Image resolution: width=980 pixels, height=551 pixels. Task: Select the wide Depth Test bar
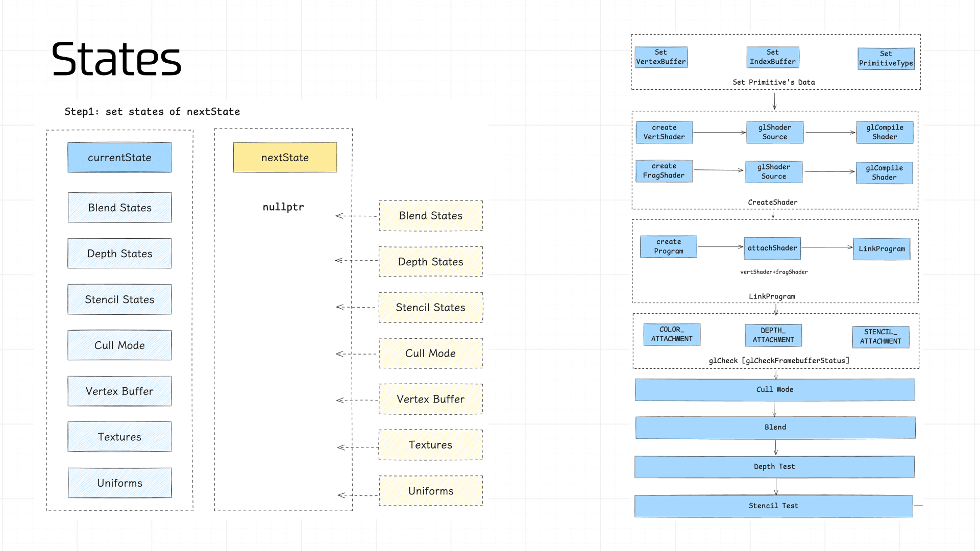774,467
